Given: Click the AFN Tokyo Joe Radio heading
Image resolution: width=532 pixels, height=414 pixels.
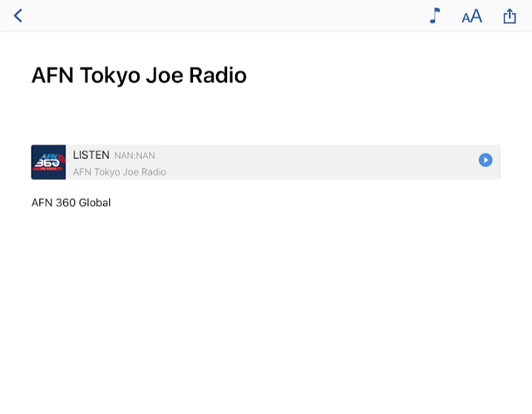Looking at the screenshot, I should point(139,76).
